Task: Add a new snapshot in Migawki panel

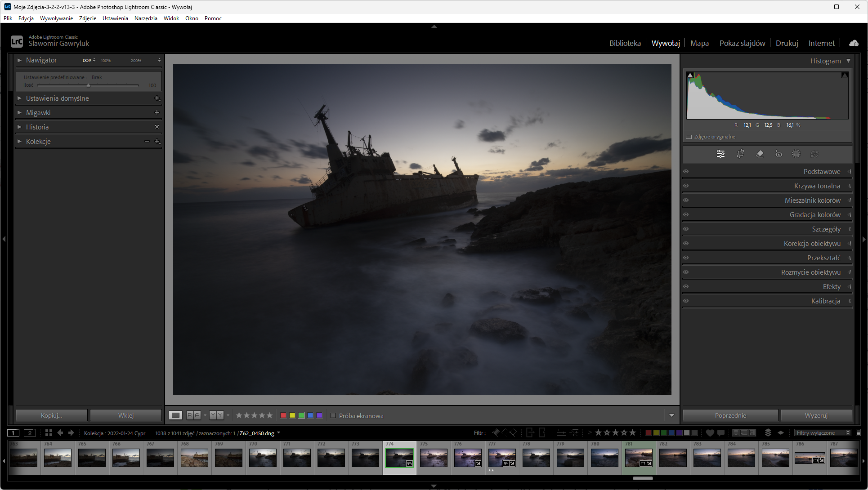Action: point(157,112)
